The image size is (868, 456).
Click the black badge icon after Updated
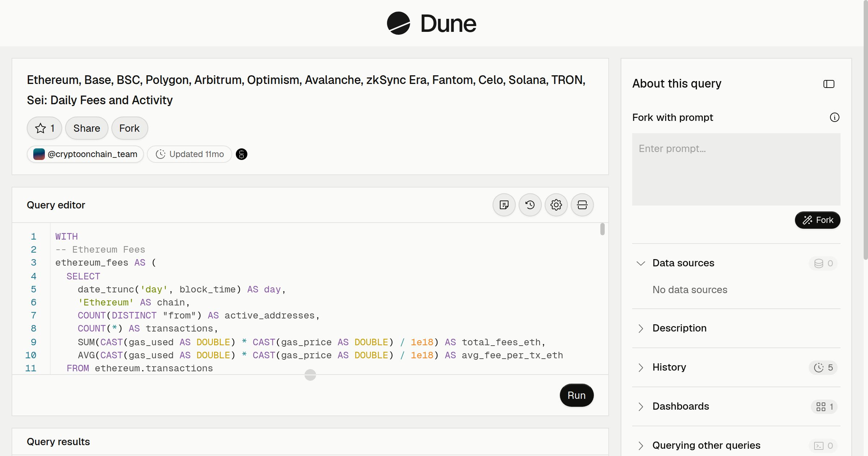tap(242, 154)
